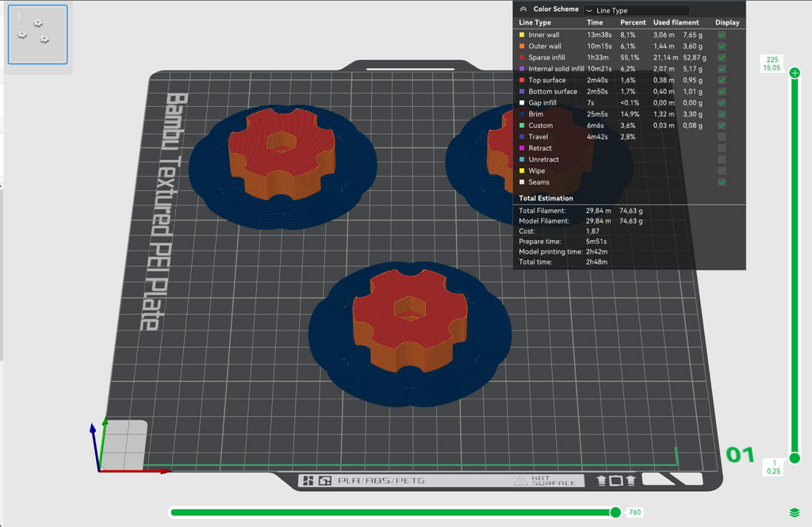Click the bottom handle of vertical layer slider

coord(795,458)
